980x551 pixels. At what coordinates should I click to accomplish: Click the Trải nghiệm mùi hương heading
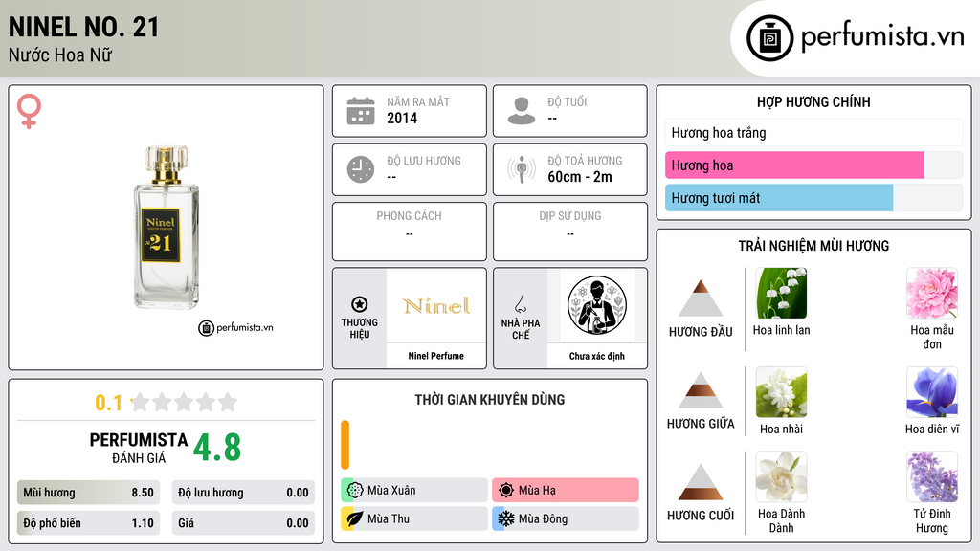[x=813, y=246]
